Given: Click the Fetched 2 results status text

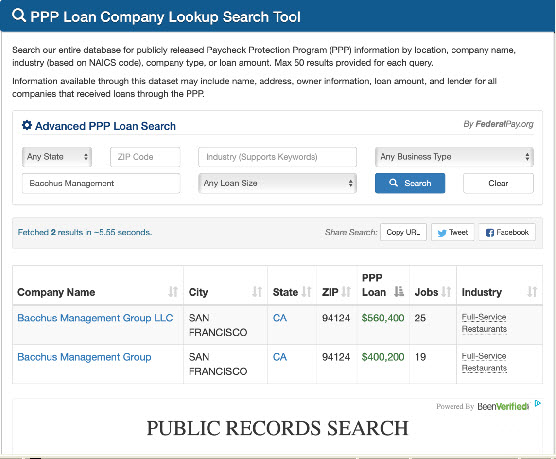Looking at the screenshot, I should (85, 232).
